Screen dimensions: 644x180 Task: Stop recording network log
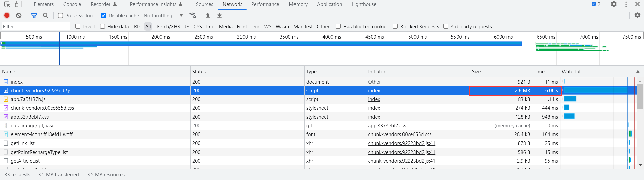[x=7, y=15]
